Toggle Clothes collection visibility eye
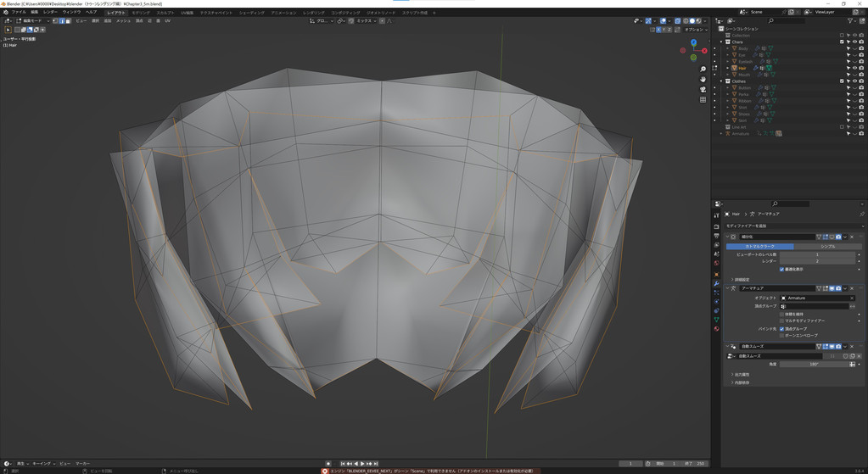The width and height of the screenshot is (868, 474). click(x=854, y=81)
